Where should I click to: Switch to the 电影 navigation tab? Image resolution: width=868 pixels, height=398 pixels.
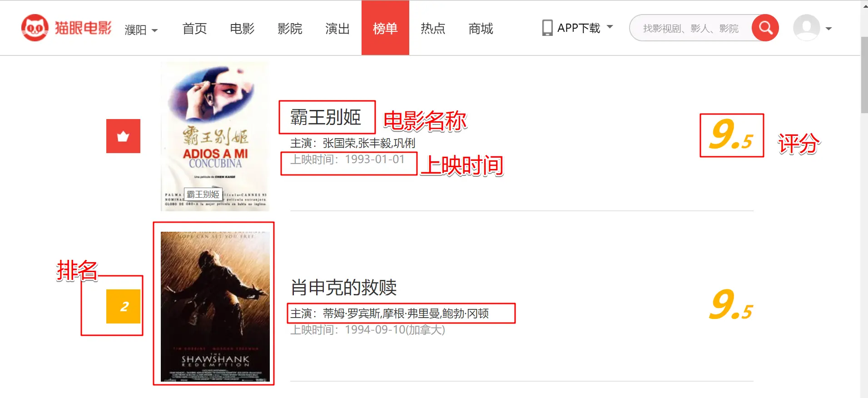click(242, 29)
